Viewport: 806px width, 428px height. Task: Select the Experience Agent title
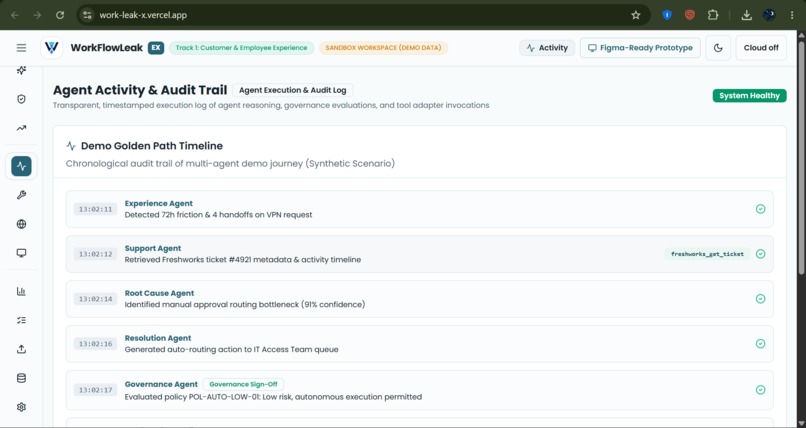tap(159, 203)
